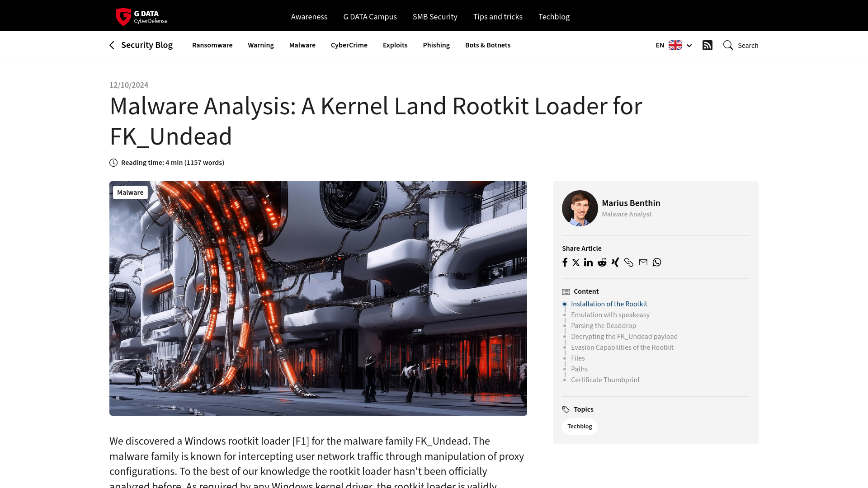Select the Ransomware menu item
868x488 pixels.
pos(212,45)
